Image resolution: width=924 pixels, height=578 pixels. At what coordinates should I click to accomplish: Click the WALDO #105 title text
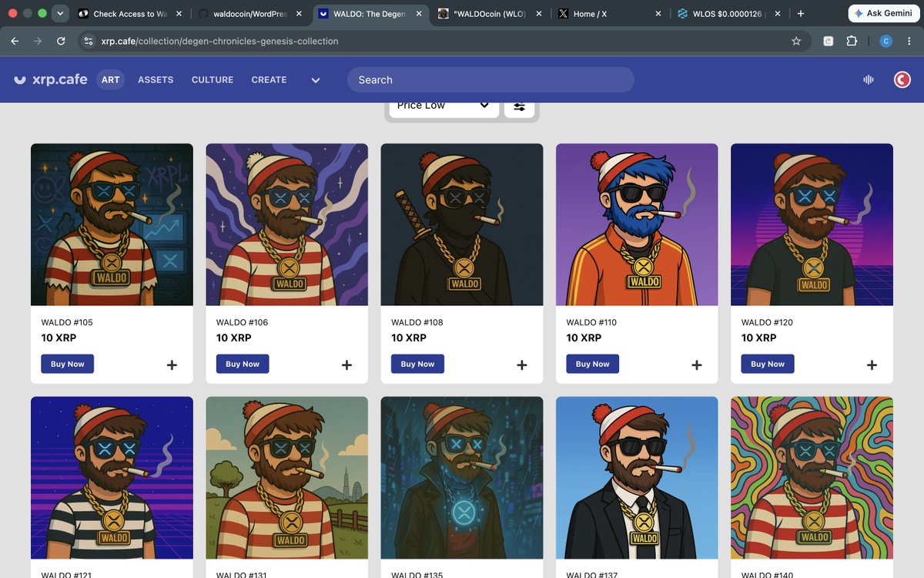[67, 322]
